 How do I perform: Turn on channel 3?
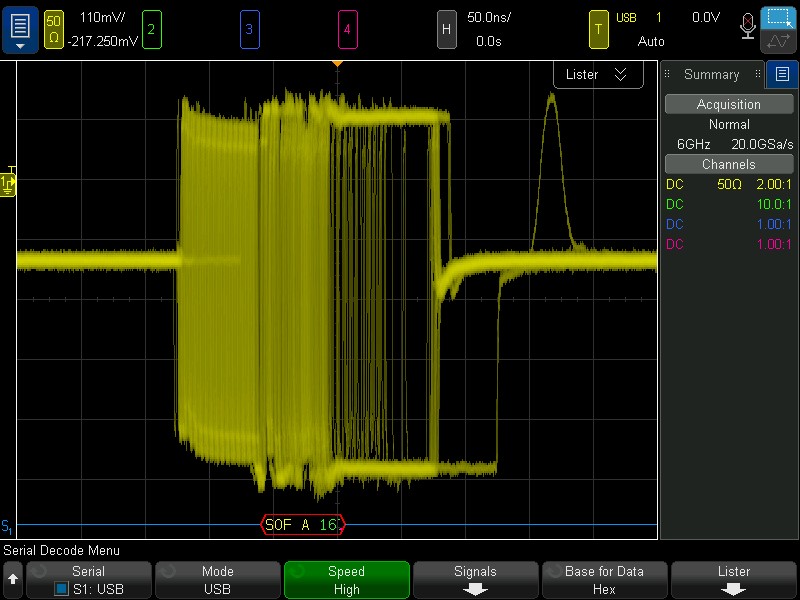(x=249, y=30)
